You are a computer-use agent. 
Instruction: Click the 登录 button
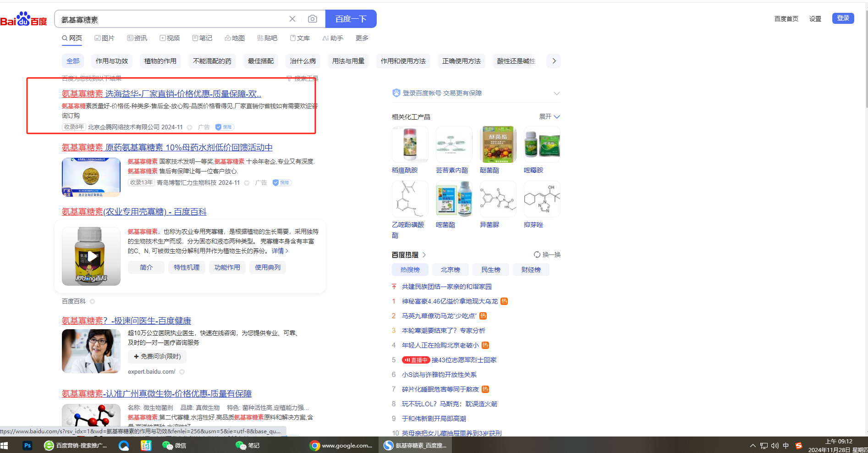pos(843,18)
